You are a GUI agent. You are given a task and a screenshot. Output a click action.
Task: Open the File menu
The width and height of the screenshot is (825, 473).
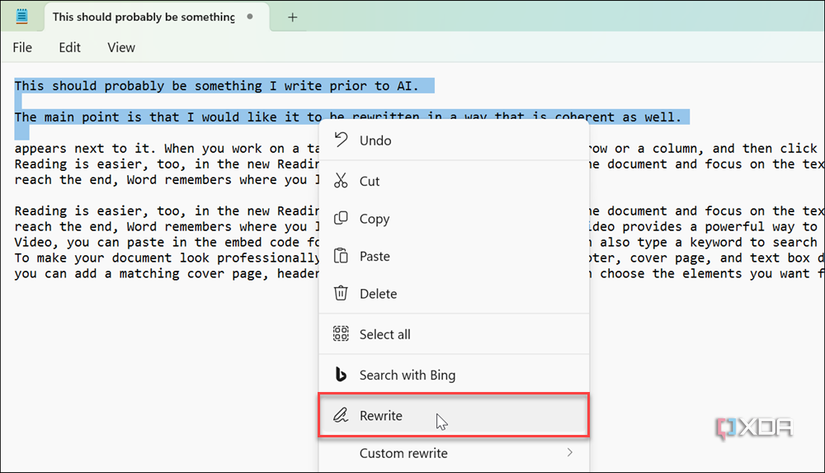[x=22, y=47]
